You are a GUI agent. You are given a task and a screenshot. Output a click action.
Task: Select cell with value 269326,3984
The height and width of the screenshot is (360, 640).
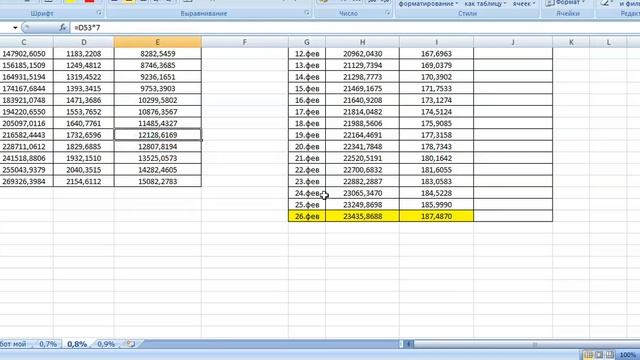click(27, 182)
